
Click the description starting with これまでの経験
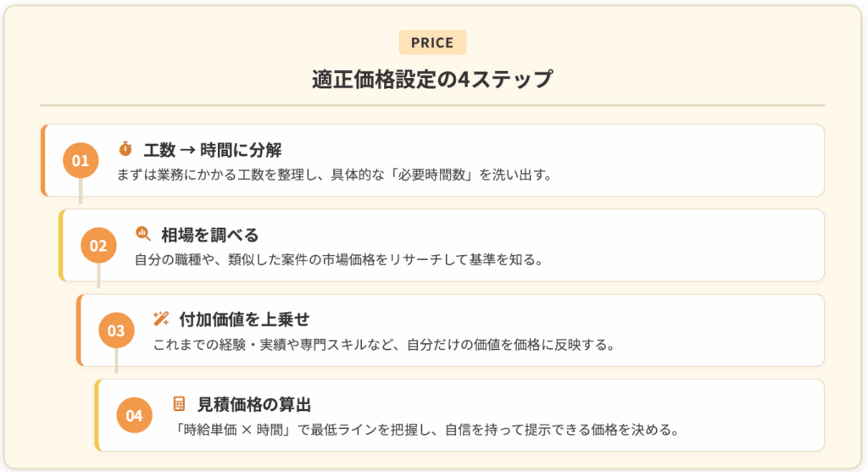pos(383,345)
